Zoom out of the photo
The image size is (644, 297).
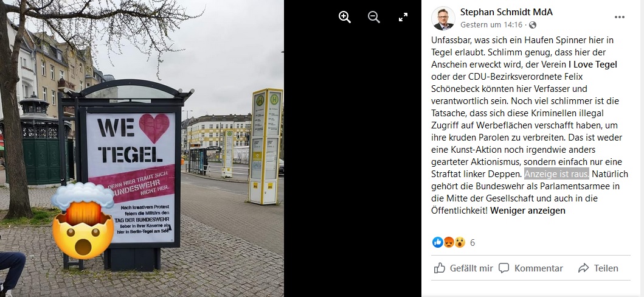click(374, 17)
